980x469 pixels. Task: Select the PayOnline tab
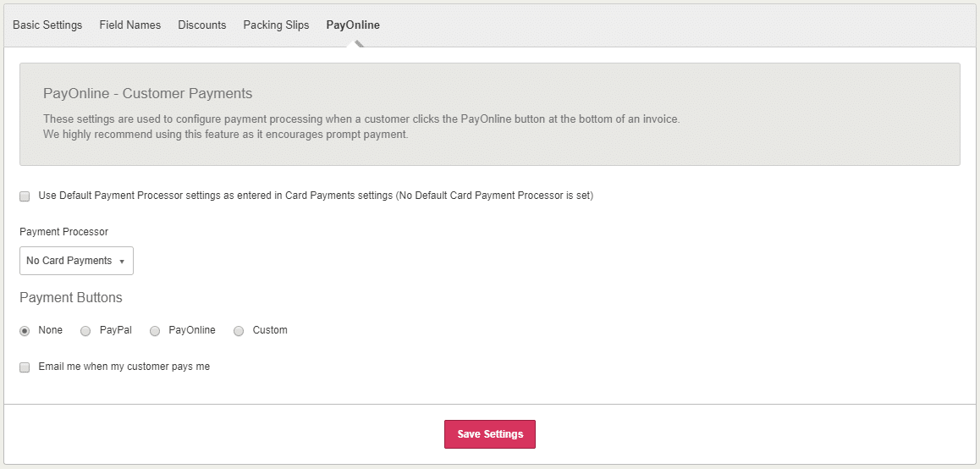point(353,25)
